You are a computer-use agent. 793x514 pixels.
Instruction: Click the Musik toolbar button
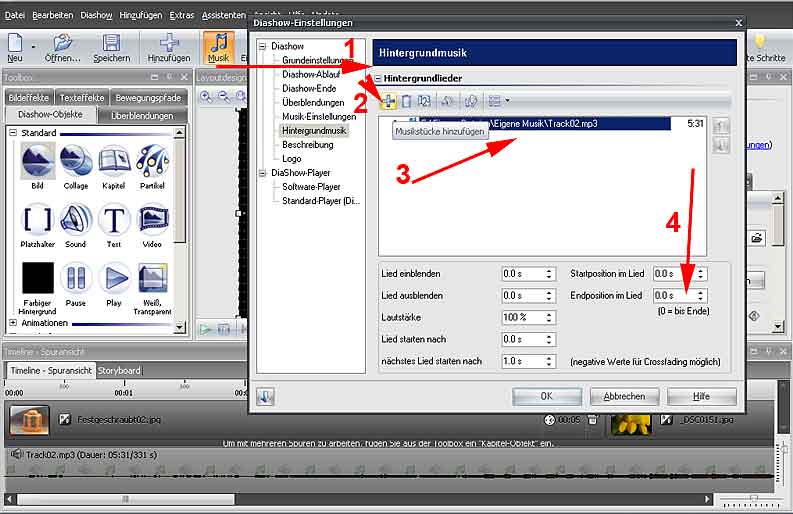(217, 48)
